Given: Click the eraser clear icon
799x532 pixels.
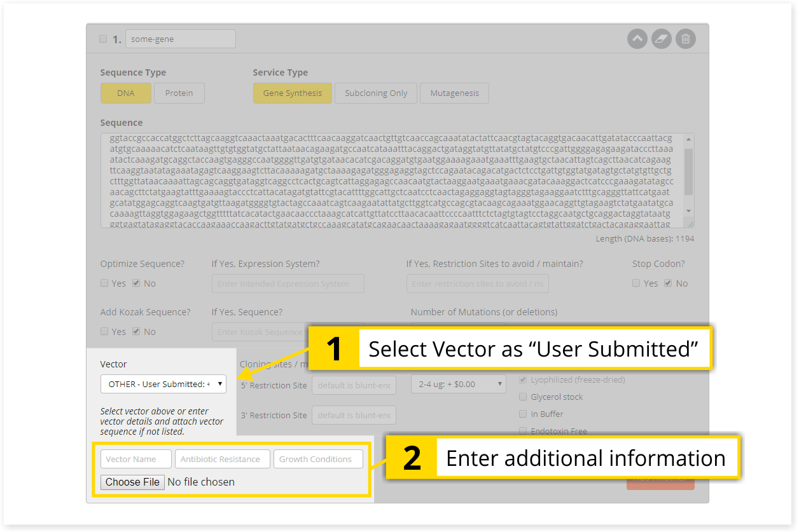Looking at the screenshot, I should point(662,39).
